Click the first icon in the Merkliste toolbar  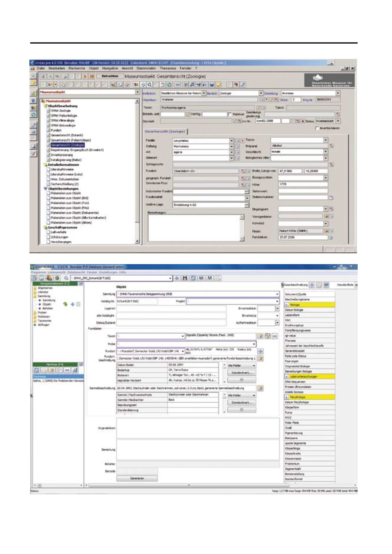pyautogui.click(x=37, y=370)
